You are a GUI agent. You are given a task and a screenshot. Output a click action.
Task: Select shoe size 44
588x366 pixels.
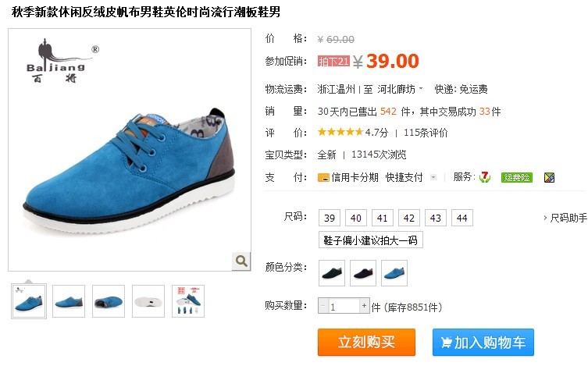(x=462, y=218)
